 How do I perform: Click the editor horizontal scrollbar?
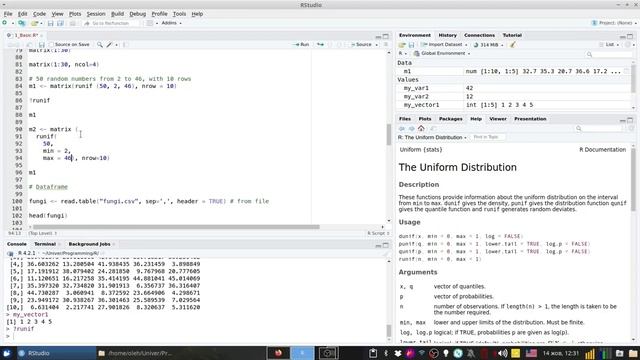point(176,227)
